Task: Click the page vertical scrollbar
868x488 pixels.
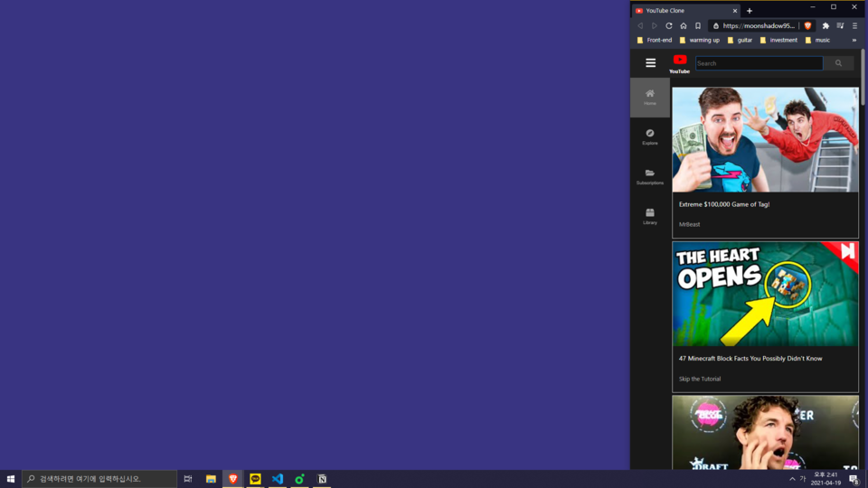Action: coord(863,78)
